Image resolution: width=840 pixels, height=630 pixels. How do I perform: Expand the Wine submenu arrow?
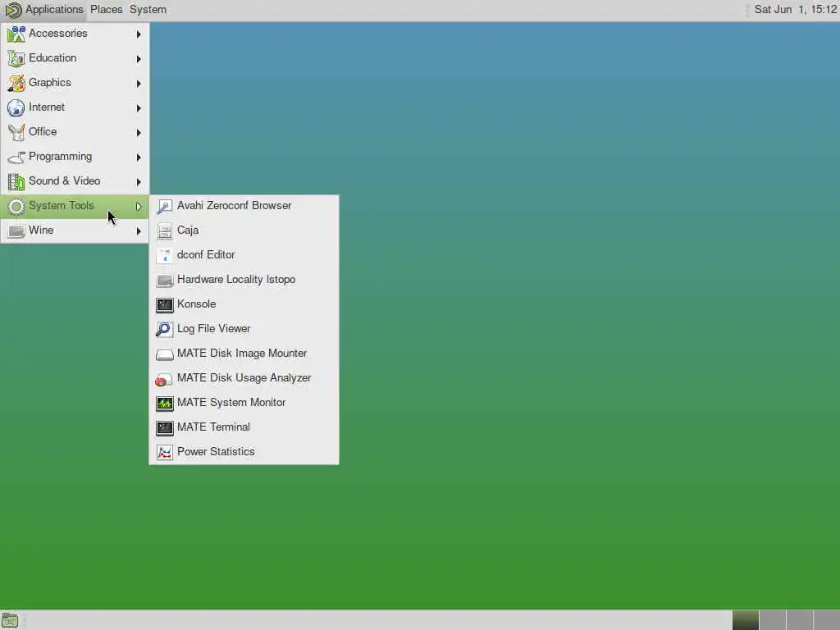click(139, 231)
